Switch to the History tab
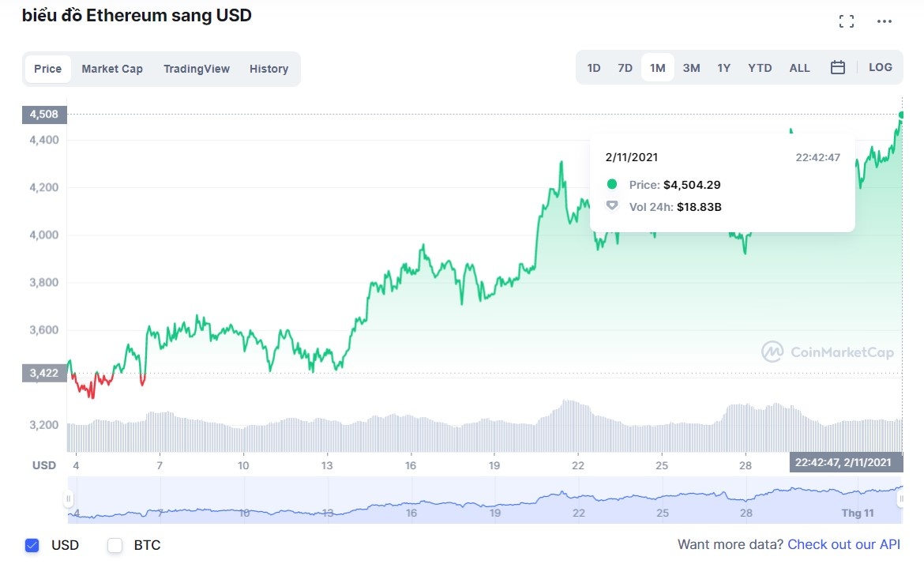Screen dimensions: 924x583 (269, 69)
